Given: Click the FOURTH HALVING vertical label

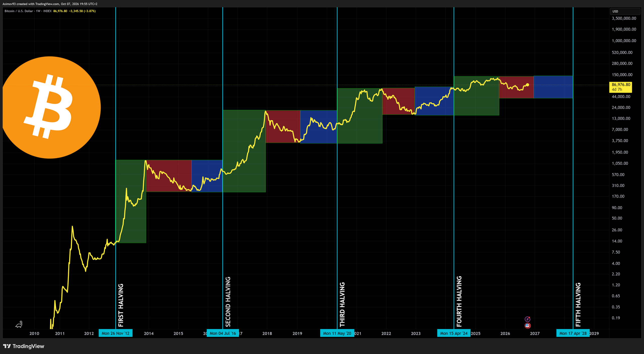Looking at the screenshot, I should coord(459,301).
